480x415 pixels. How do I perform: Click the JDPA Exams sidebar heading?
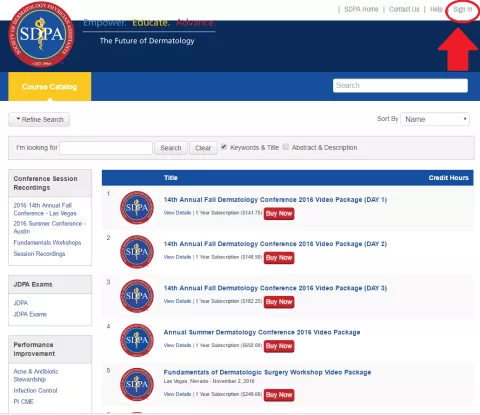tap(33, 284)
